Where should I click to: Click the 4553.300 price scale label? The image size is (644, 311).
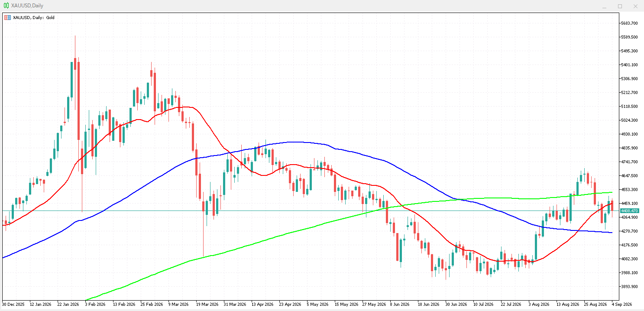tap(629, 190)
